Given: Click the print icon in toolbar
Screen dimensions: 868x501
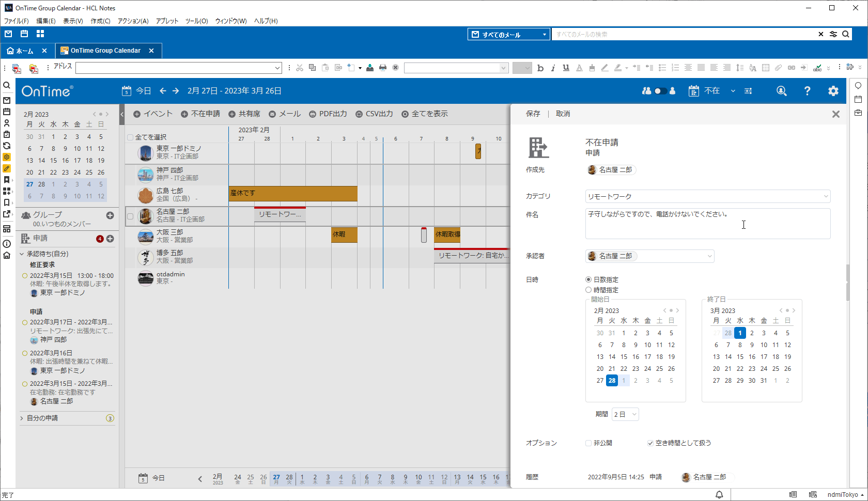Looking at the screenshot, I should 383,68.
